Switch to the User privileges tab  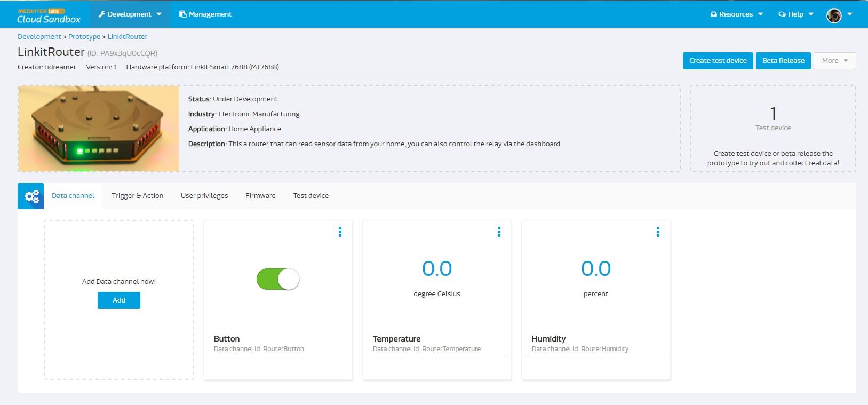(204, 196)
